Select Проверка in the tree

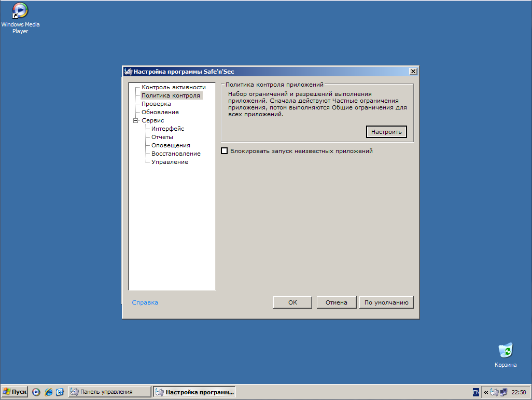156,104
